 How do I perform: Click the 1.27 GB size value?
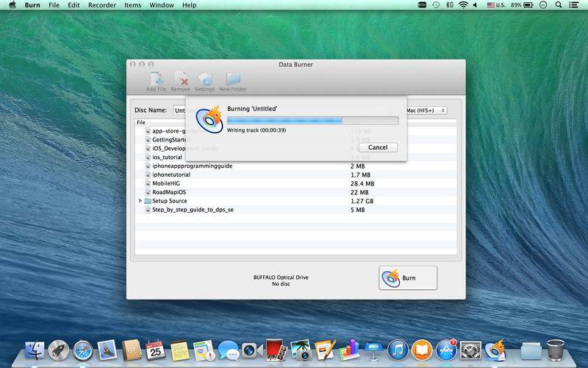coord(362,201)
